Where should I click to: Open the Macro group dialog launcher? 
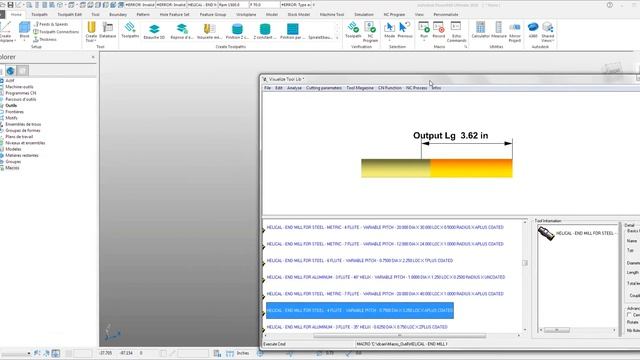[465, 47]
